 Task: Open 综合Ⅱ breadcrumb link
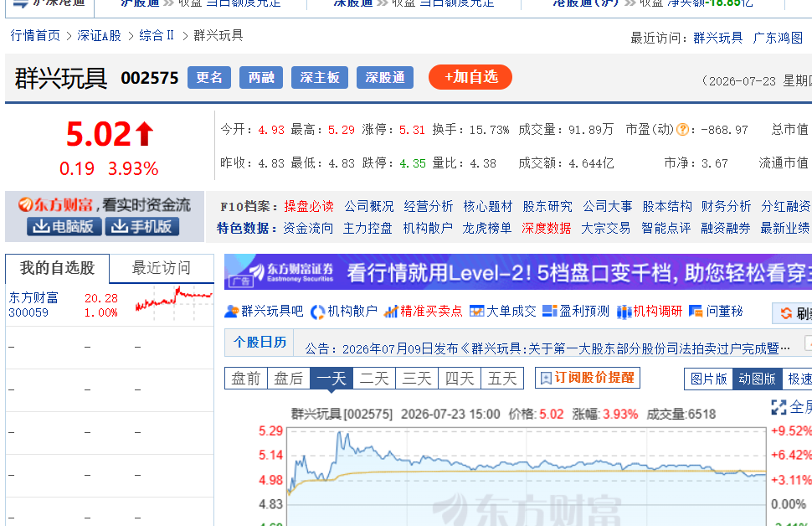157,36
